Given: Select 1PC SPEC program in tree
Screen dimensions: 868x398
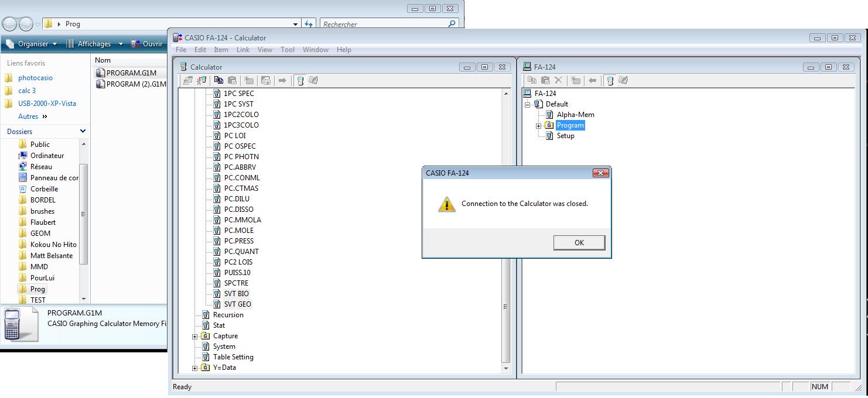Looking at the screenshot, I should click(239, 94).
